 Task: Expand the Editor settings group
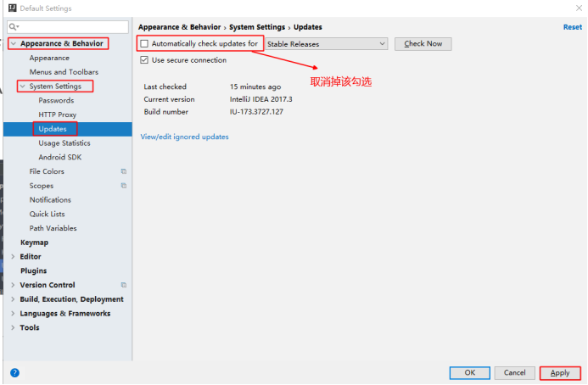click(x=13, y=256)
